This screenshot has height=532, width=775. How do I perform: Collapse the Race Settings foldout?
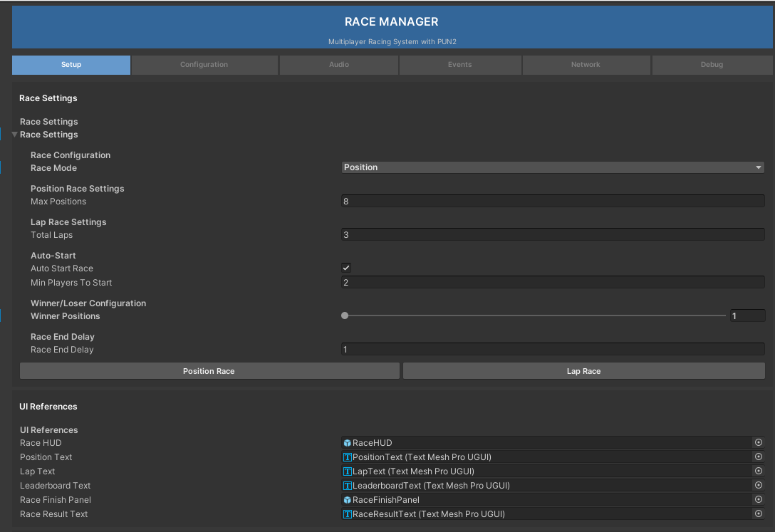click(15, 135)
